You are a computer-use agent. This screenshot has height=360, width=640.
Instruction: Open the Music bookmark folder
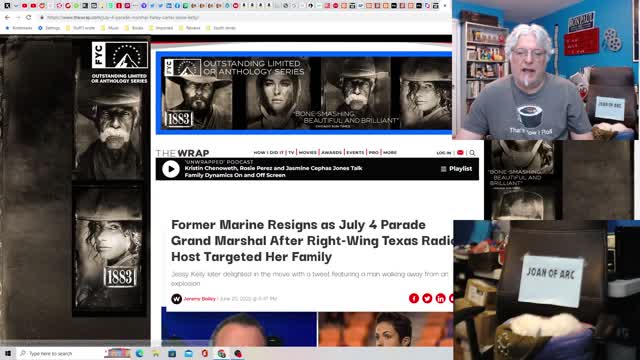[x=109, y=28]
